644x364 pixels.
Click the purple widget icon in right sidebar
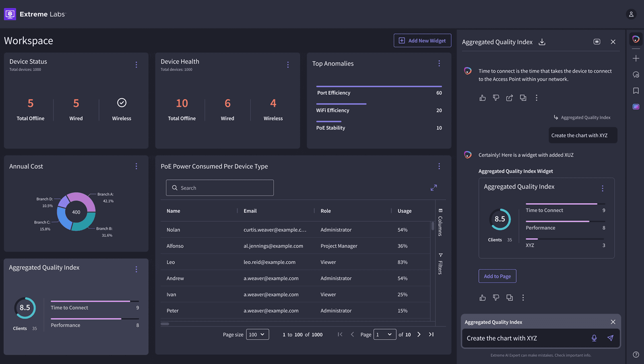tap(636, 107)
